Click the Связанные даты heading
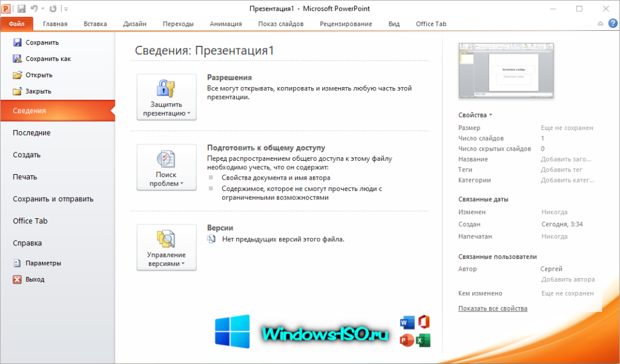 [483, 200]
